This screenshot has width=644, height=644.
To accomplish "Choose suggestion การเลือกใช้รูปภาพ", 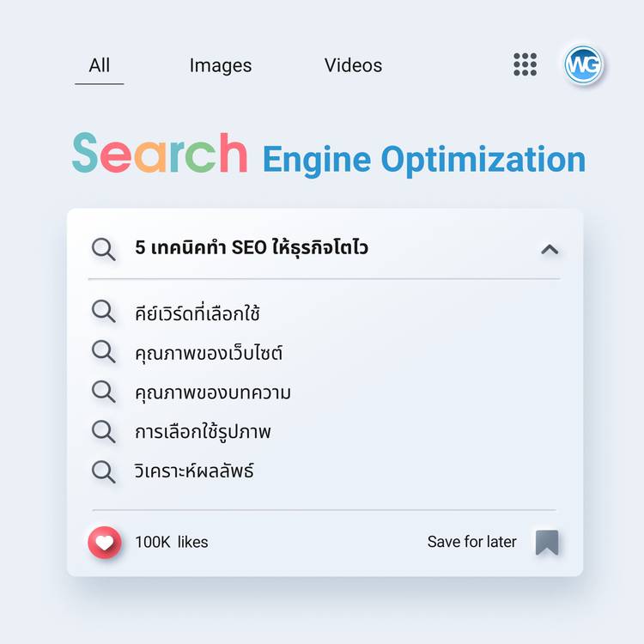I will [203, 432].
